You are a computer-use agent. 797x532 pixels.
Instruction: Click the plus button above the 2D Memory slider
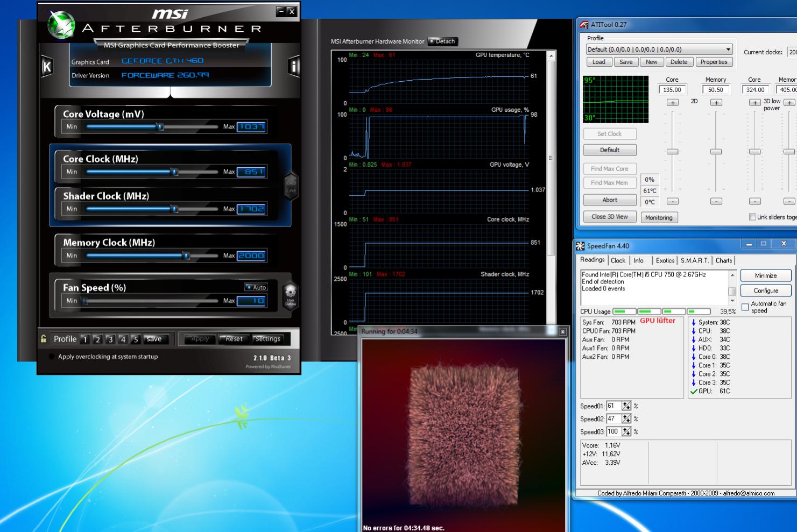click(x=716, y=103)
